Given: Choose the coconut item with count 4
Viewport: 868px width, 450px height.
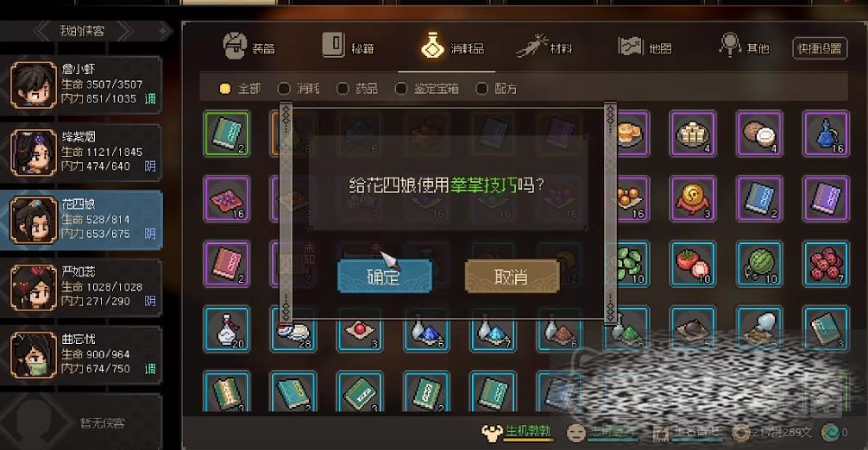Looking at the screenshot, I should (759, 134).
